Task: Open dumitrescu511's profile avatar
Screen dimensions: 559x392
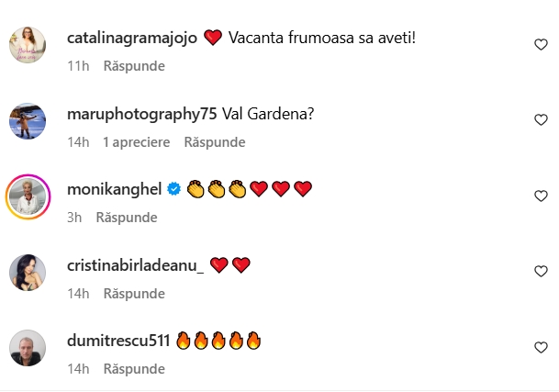Action: pyautogui.click(x=28, y=348)
